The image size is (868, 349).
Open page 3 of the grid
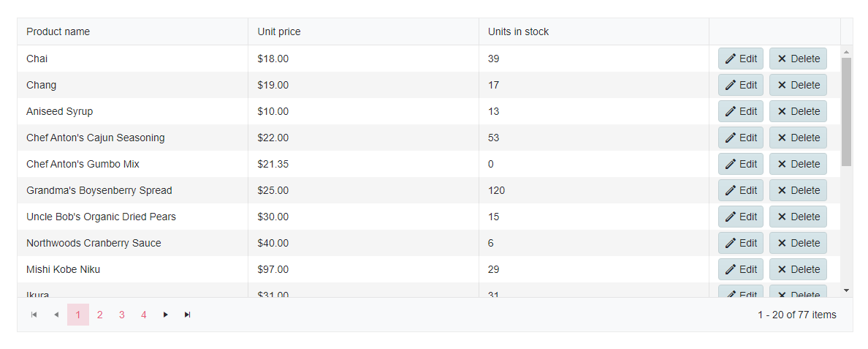point(122,315)
